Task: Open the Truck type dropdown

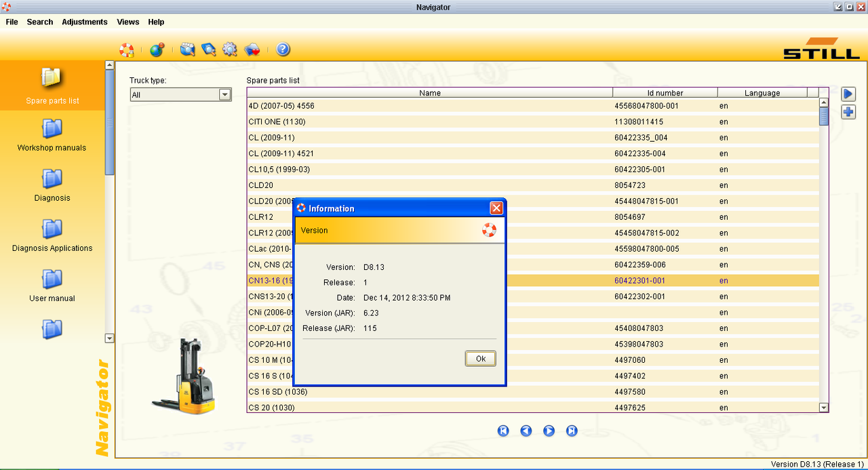Action: click(x=225, y=95)
